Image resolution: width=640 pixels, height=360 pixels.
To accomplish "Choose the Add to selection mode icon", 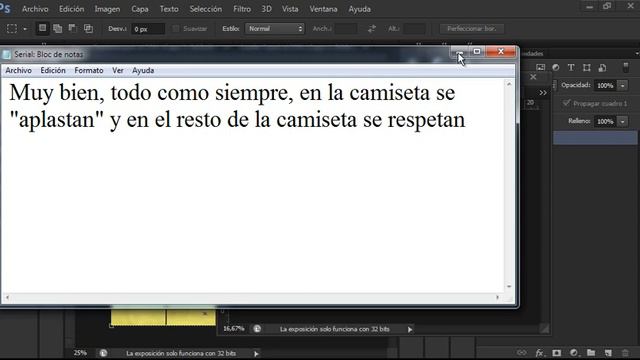I will (x=58, y=28).
